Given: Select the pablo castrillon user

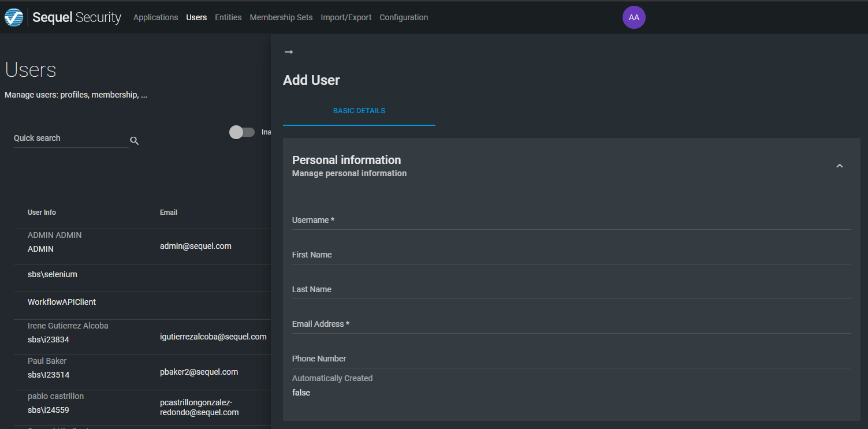Looking at the screenshot, I should click(142, 408).
